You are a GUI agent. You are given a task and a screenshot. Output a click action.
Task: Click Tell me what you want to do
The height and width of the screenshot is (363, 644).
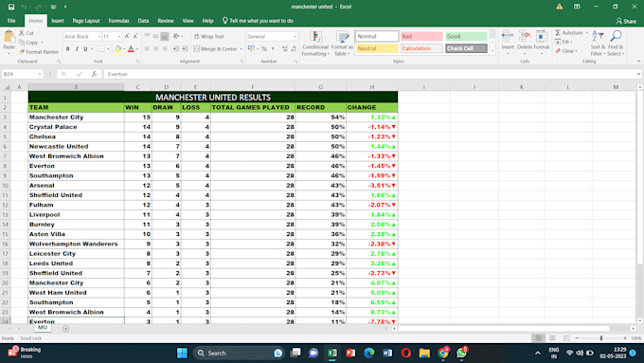pyautogui.click(x=258, y=21)
